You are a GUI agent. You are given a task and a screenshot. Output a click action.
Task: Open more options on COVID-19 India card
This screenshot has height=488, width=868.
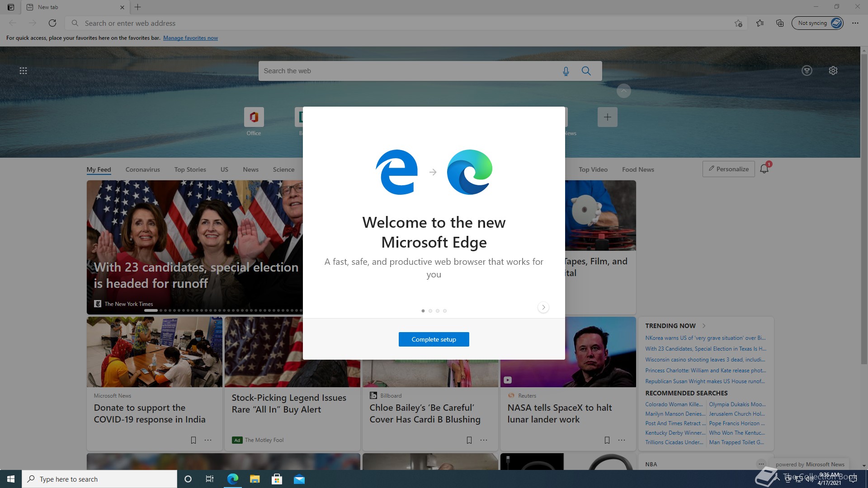click(208, 440)
